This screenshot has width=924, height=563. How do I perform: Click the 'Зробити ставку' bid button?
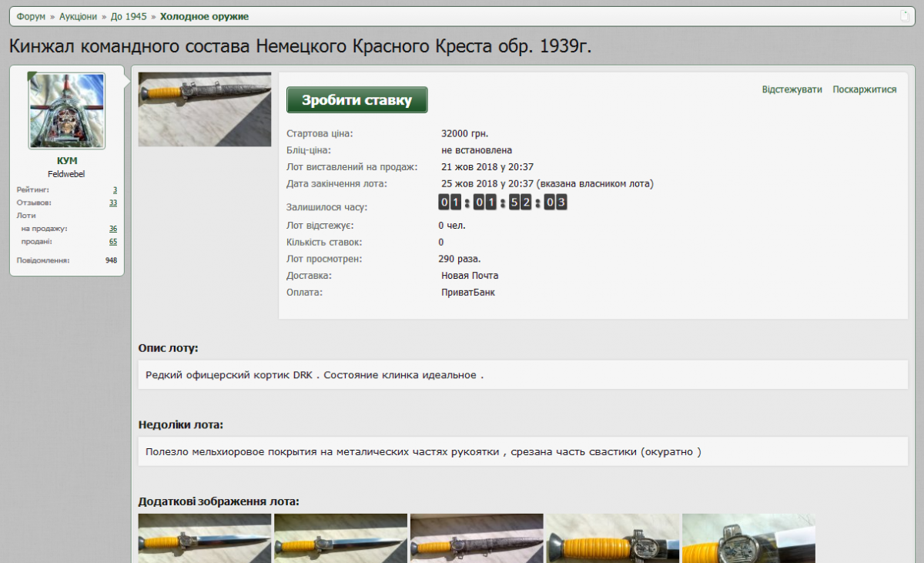pos(357,100)
